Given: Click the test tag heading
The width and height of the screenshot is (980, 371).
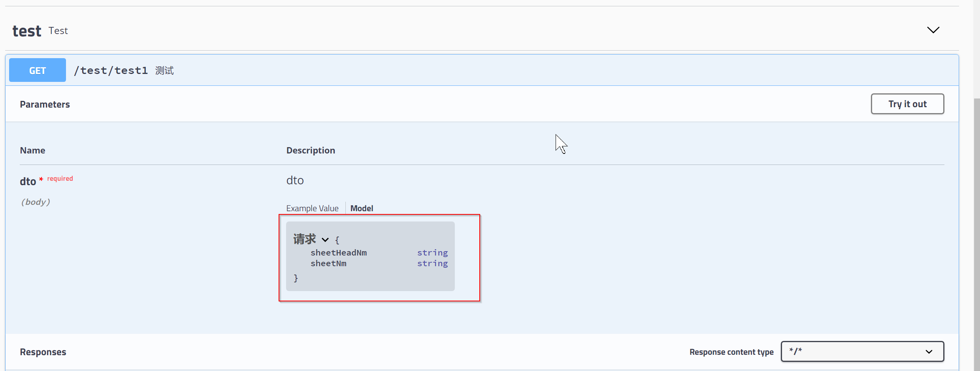Looking at the screenshot, I should click(27, 31).
